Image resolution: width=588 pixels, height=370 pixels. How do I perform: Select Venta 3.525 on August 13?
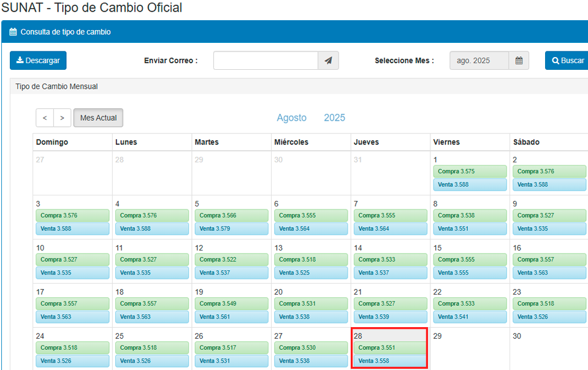point(311,273)
